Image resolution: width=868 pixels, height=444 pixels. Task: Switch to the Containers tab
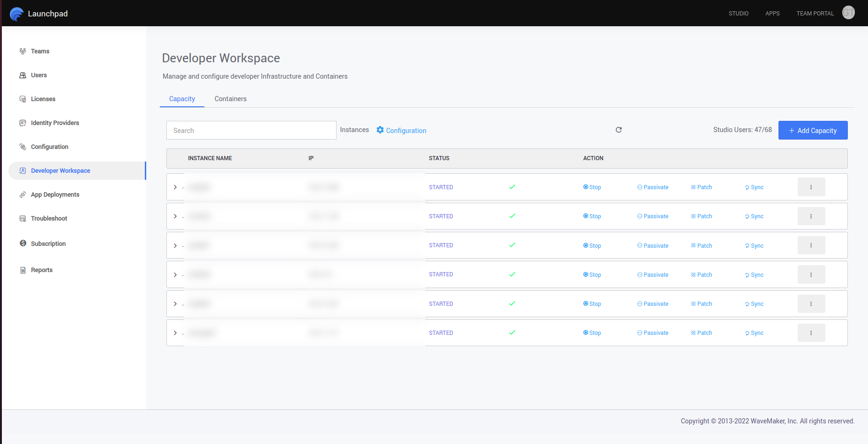click(x=230, y=99)
